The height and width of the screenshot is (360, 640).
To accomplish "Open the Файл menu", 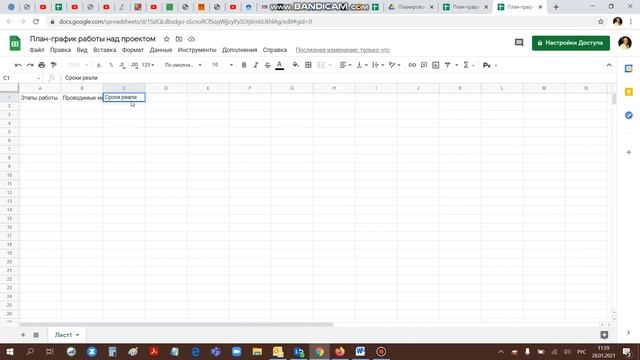I will point(37,50).
